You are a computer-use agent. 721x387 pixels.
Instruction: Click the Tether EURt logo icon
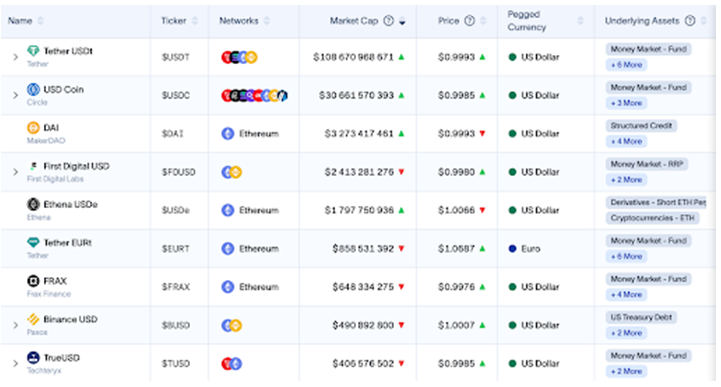pyautogui.click(x=33, y=242)
